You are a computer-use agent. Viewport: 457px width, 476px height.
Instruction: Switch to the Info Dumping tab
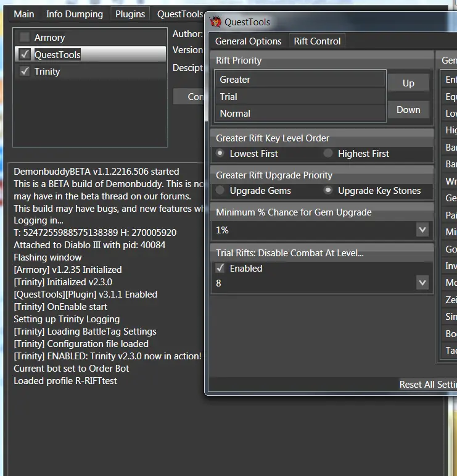click(x=74, y=14)
